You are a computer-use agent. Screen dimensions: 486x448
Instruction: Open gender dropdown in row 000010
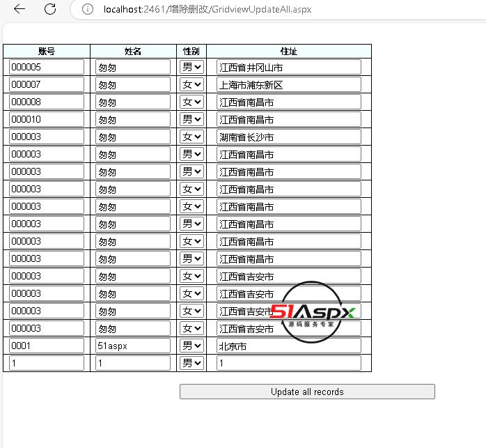coord(191,119)
